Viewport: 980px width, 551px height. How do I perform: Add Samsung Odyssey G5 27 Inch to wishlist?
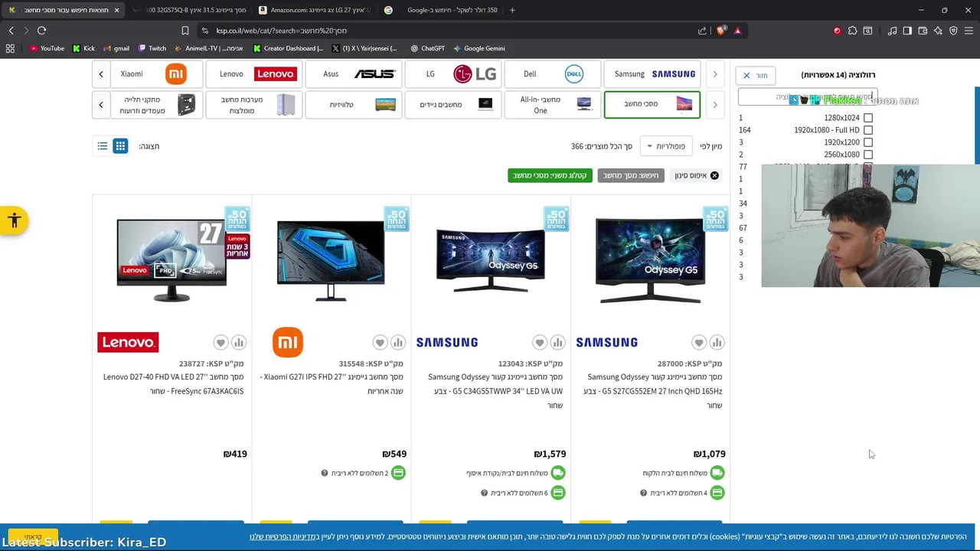point(699,343)
